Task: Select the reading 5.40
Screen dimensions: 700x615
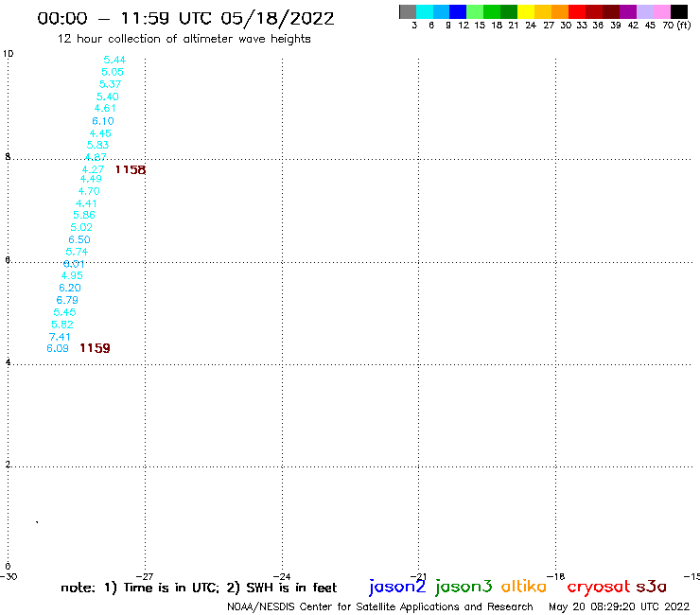Action: [x=108, y=97]
